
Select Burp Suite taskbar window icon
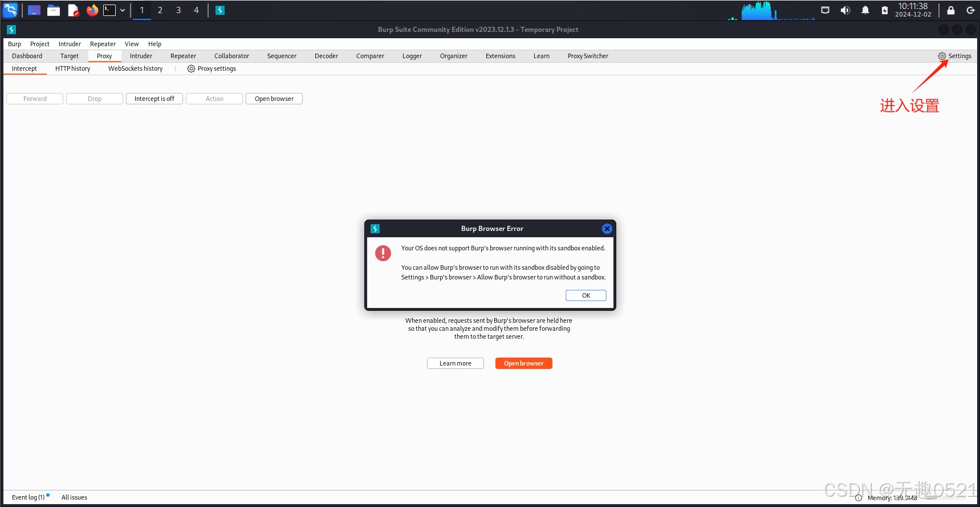(x=220, y=10)
